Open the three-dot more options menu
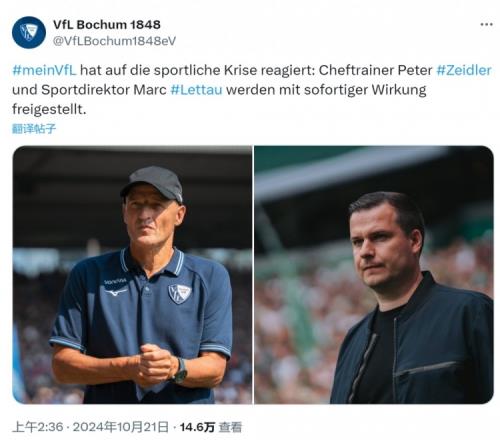500x440 pixels. [486, 24]
